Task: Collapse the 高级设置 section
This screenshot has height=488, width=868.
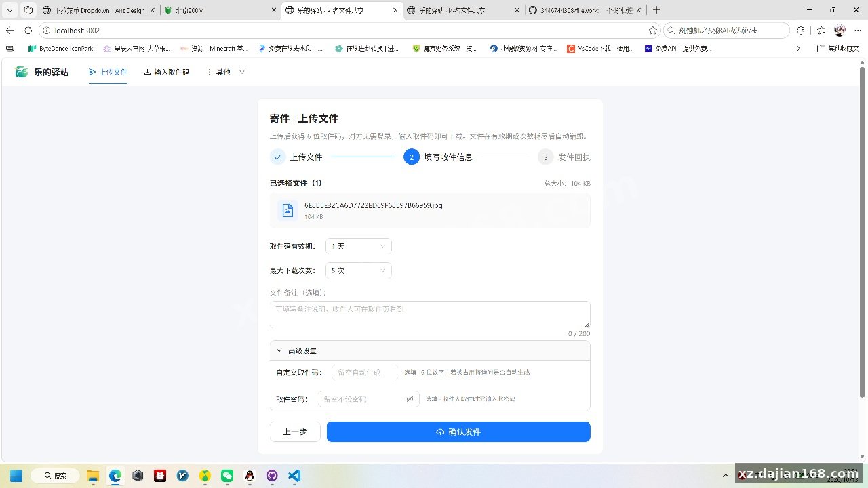Action: point(430,350)
